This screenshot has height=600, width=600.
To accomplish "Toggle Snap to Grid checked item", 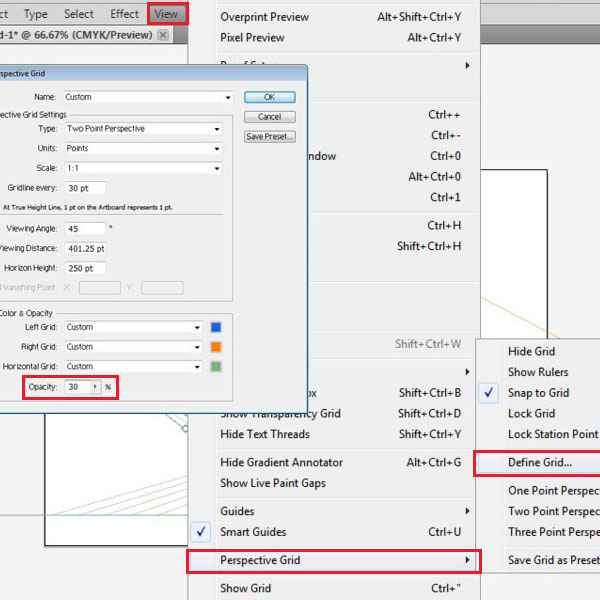I will tap(539, 393).
